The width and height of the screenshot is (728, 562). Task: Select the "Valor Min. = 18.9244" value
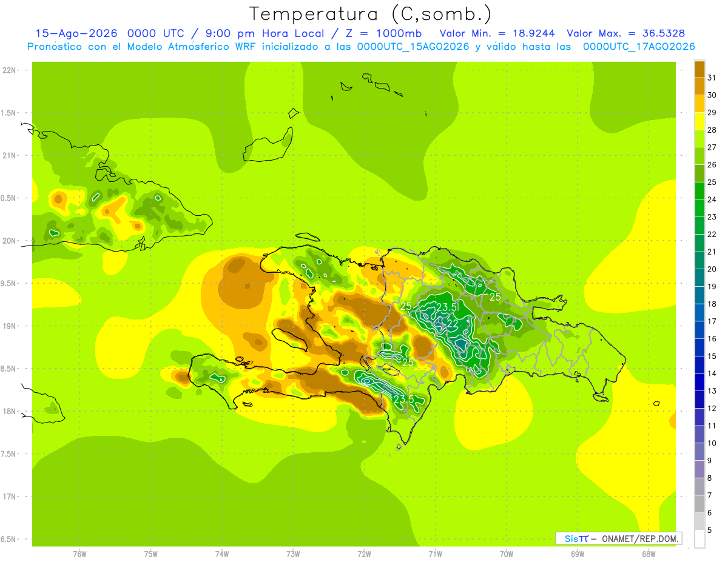(x=497, y=33)
